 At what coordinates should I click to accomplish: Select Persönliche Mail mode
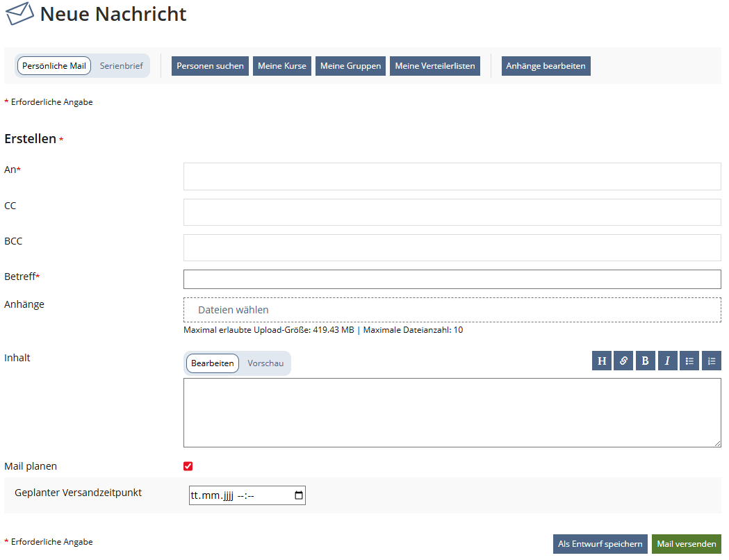[54, 66]
